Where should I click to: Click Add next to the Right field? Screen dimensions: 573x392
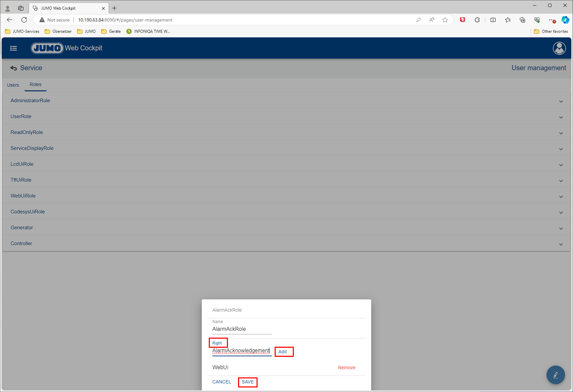283,352
